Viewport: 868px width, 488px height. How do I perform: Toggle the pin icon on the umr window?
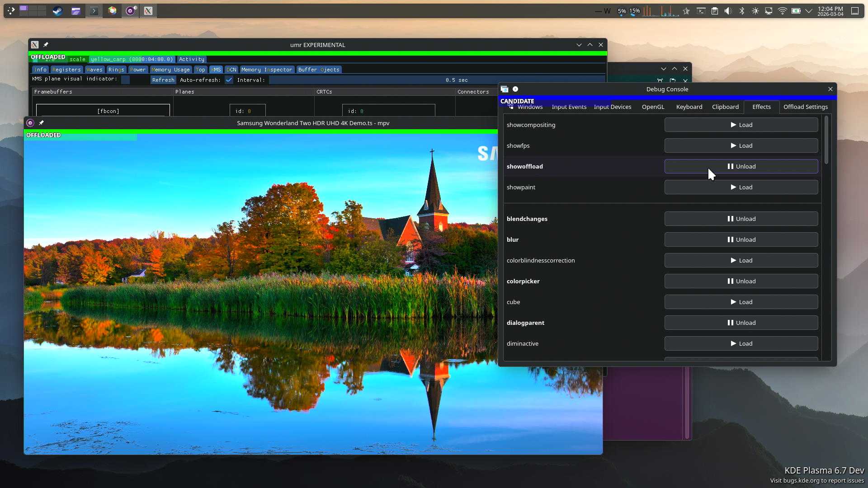coord(46,45)
